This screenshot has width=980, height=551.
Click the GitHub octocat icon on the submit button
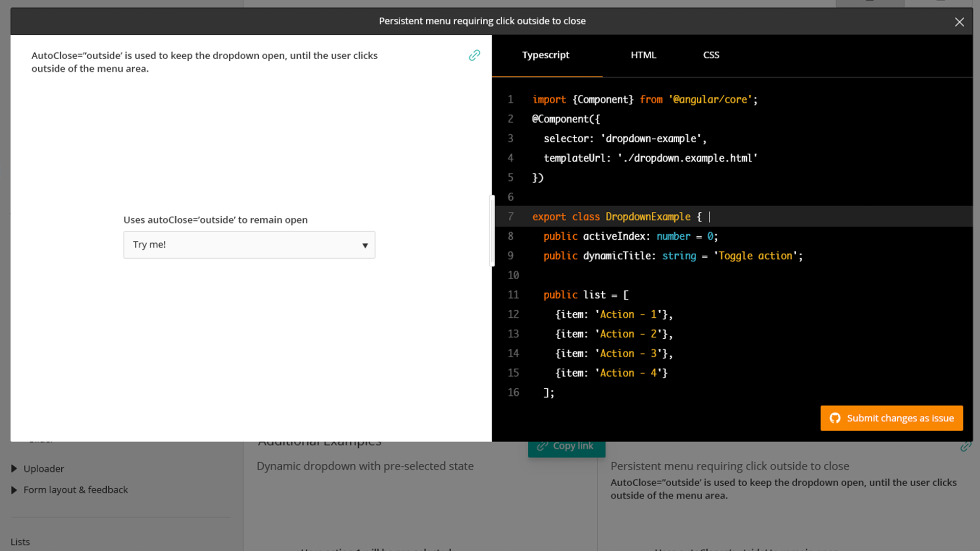(835, 418)
